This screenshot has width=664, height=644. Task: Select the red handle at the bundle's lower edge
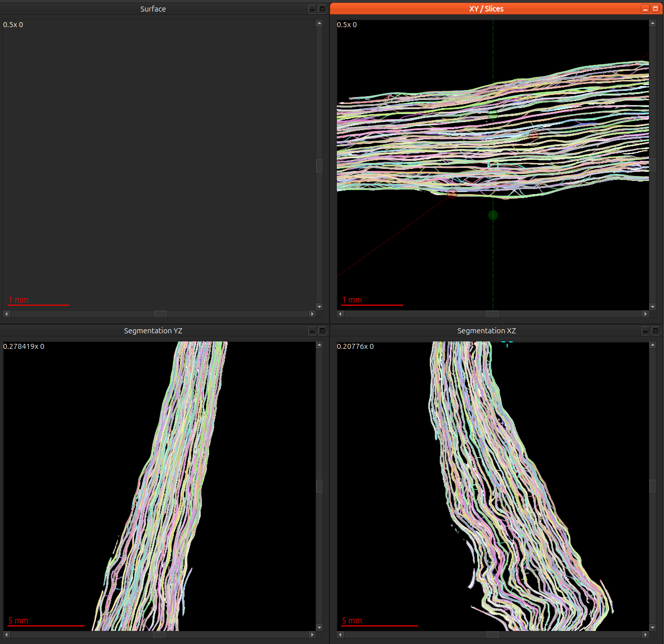pos(452,194)
